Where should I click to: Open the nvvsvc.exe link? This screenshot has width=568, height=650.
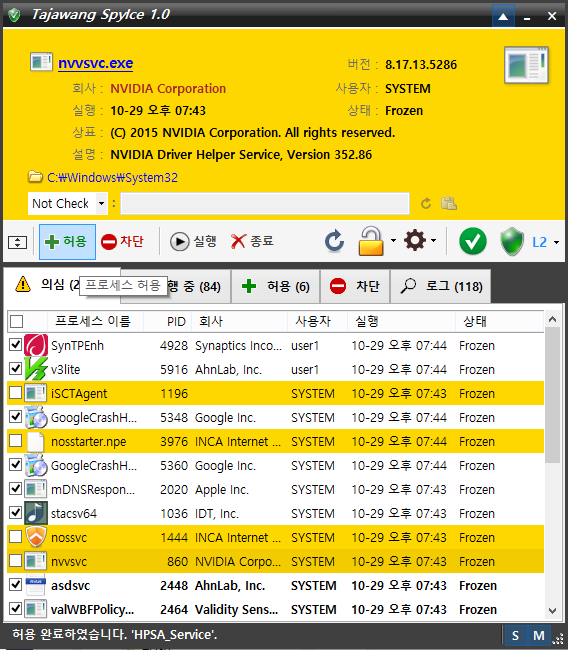click(x=95, y=63)
